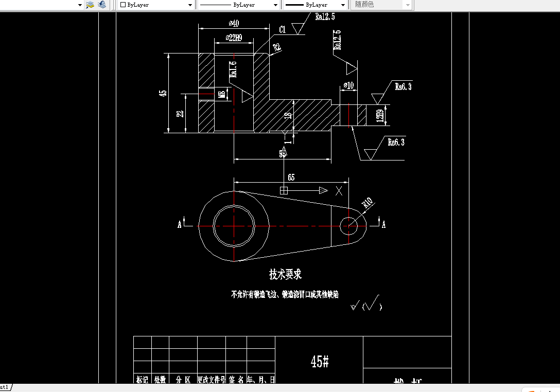This screenshot has width=560, height=392.
Task: Select the ⌀10 hole dimension text
Action: pyautogui.click(x=348, y=85)
